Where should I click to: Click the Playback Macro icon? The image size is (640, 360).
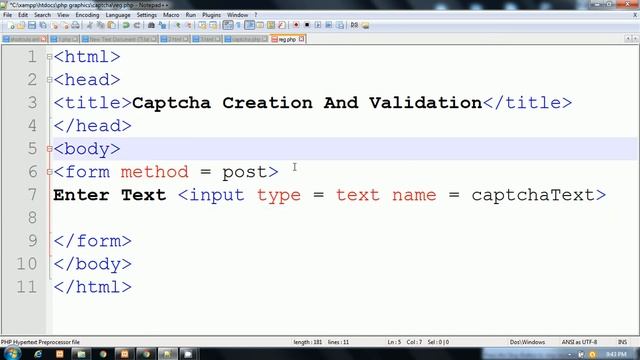tap(318, 25)
